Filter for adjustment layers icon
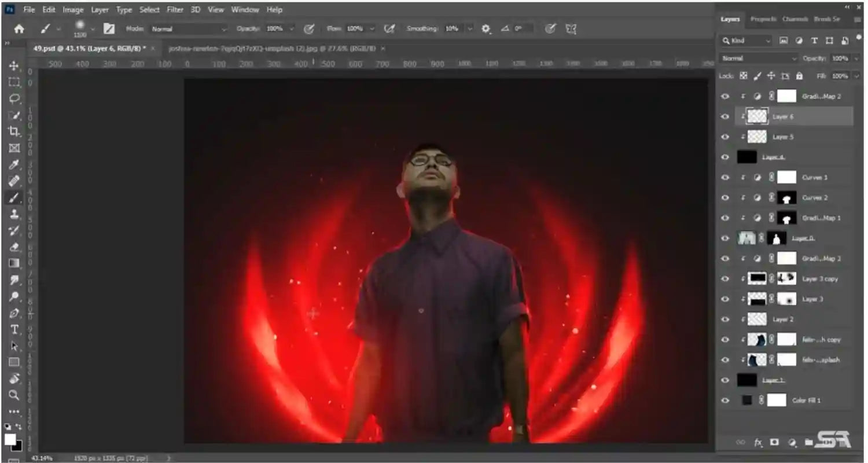Image resolution: width=868 pixels, height=463 pixels. (799, 41)
